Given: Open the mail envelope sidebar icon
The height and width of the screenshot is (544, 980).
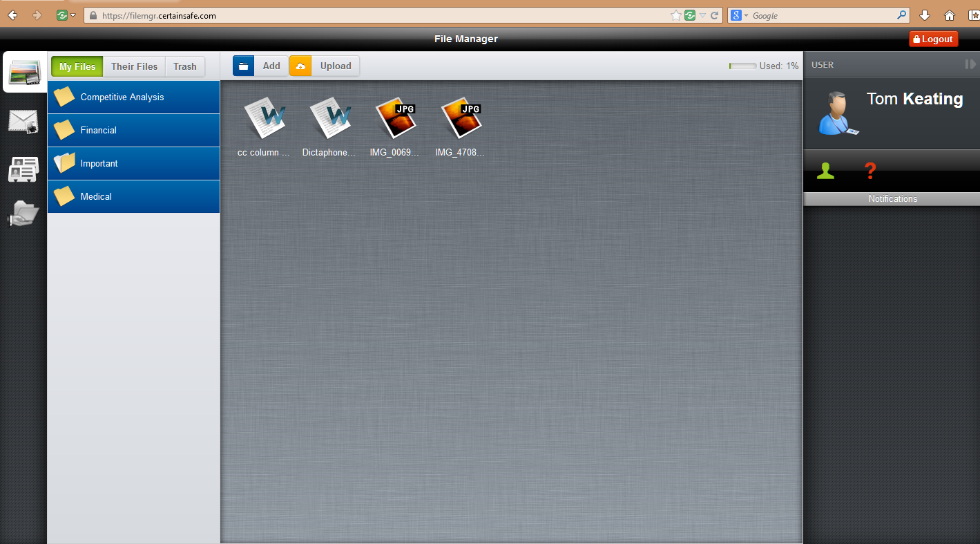Looking at the screenshot, I should [x=23, y=122].
